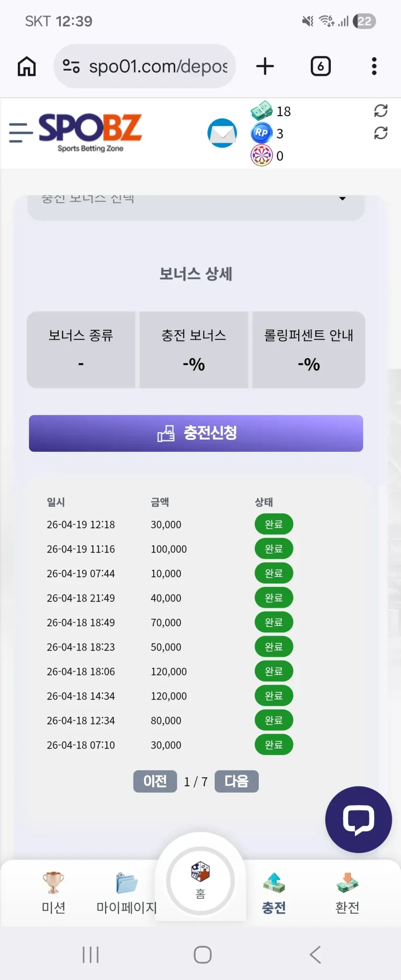Tap the roulette wheel chip icon

[x=262, y=155]
